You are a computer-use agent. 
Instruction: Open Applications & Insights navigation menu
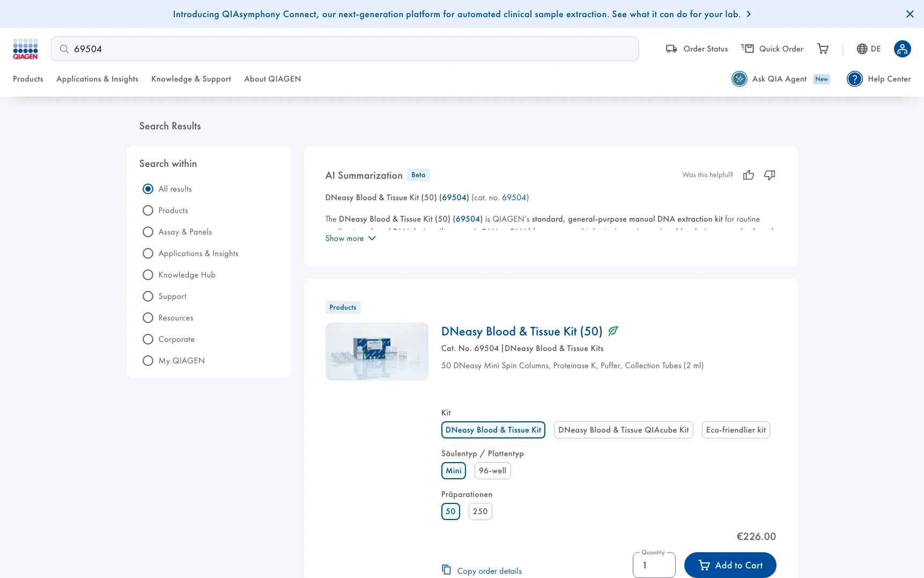click(x=97, y=79)
